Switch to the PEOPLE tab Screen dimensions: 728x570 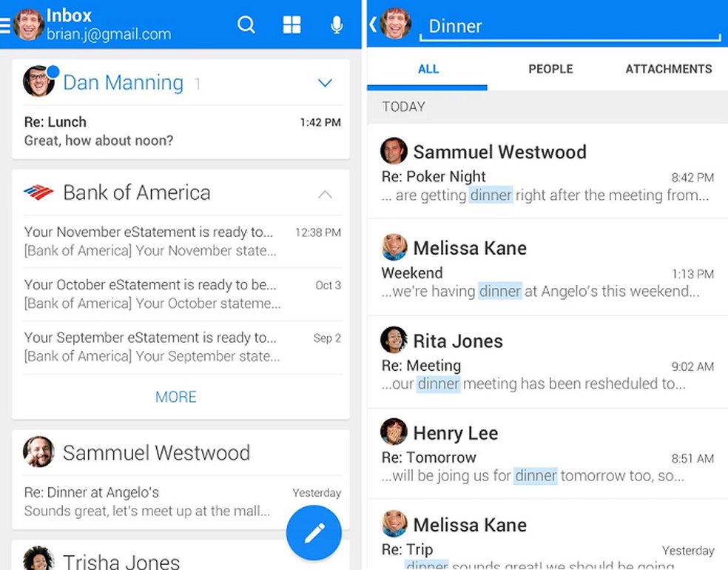(550, 69)
